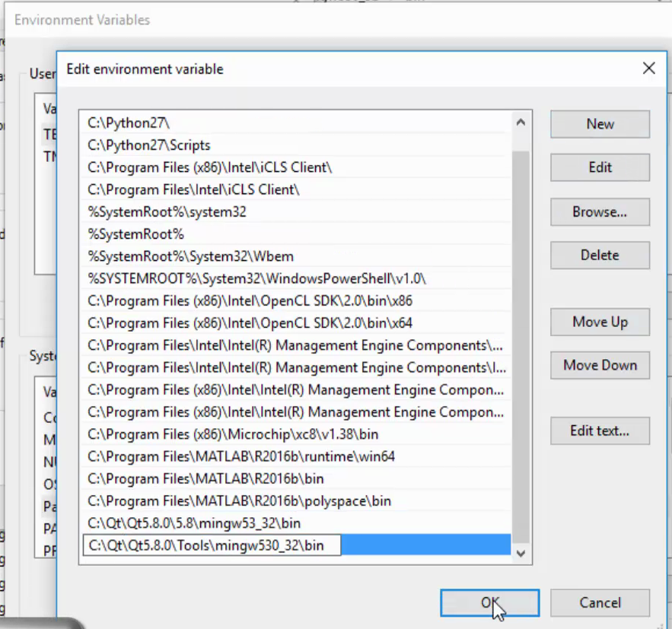Confirm changes with the OK button

click(489, 602)
